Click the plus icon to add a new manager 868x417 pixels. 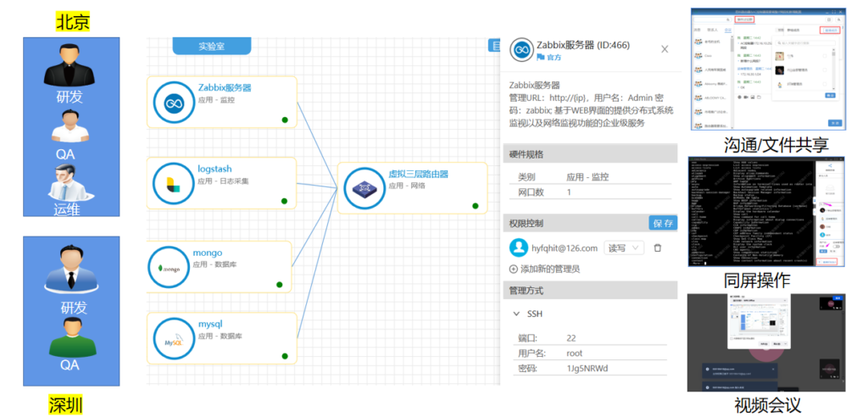[513, 270]
